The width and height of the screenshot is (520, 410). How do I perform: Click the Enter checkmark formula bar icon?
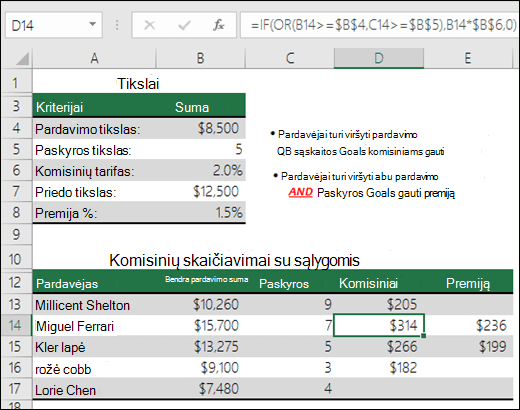tap(184, 25)
